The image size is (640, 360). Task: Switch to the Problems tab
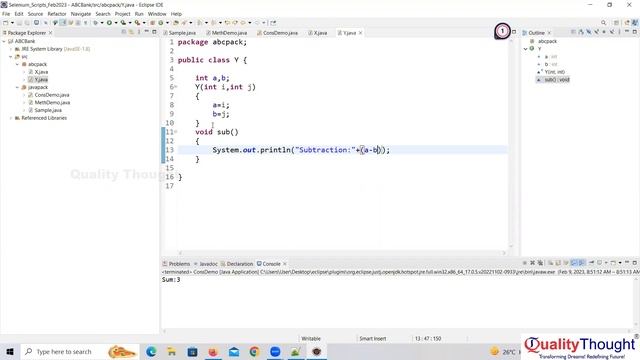tap(176, 264)
